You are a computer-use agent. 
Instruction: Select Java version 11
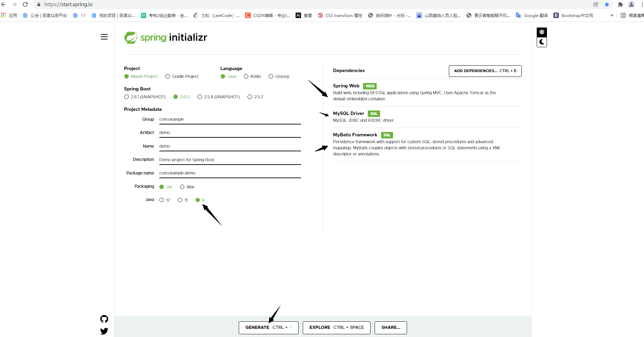click(183, 200)
